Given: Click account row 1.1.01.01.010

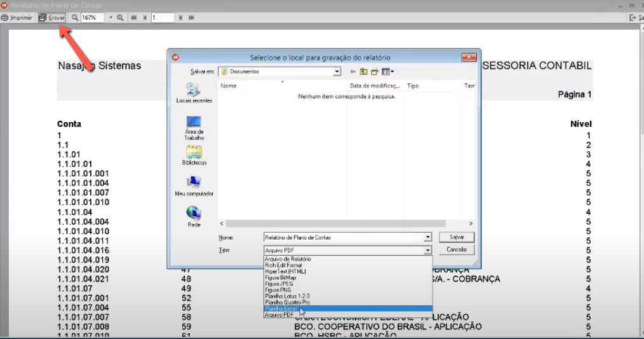Looking at the screenshot, I should click(x=83, y=202).
